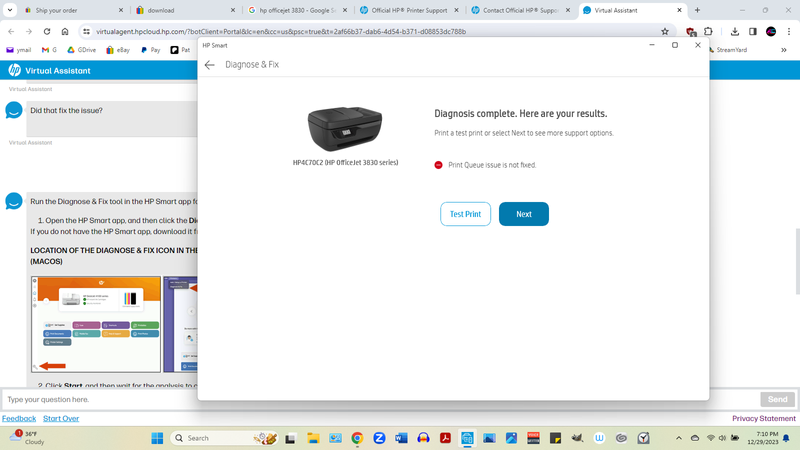Open the Wi-Fi network tray icon
800x450 pixels.
710,438
